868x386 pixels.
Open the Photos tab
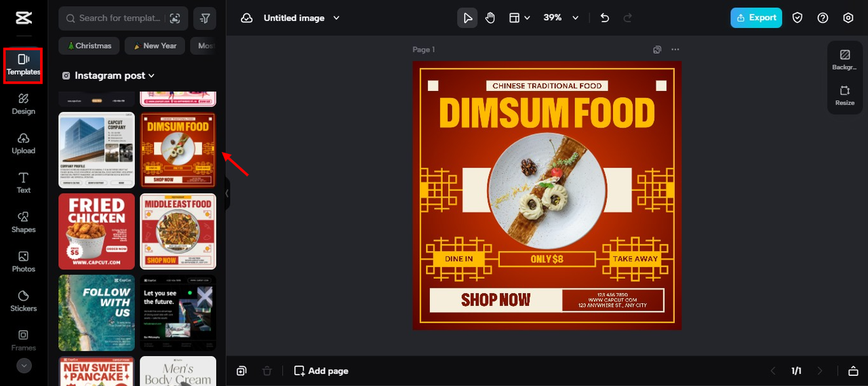(23, 262)
